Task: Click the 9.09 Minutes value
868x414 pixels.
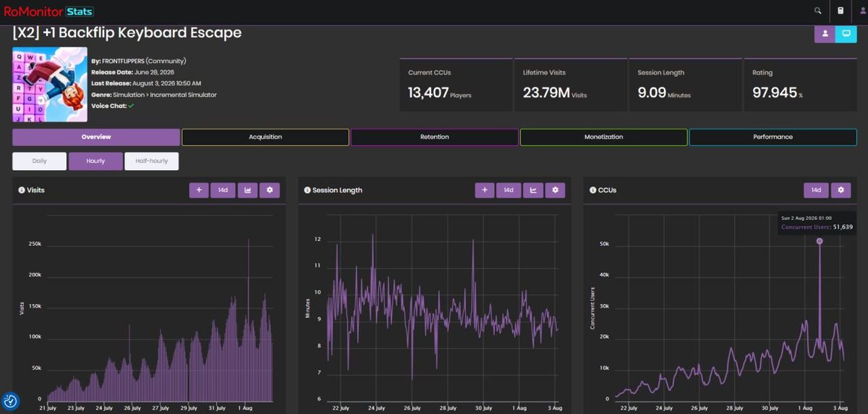Action: 664,93
